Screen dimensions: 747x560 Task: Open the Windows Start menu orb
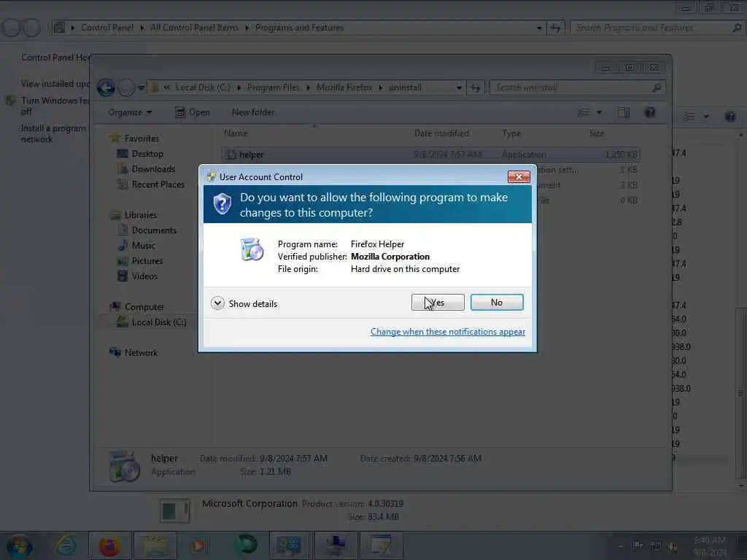coord(20,546)
